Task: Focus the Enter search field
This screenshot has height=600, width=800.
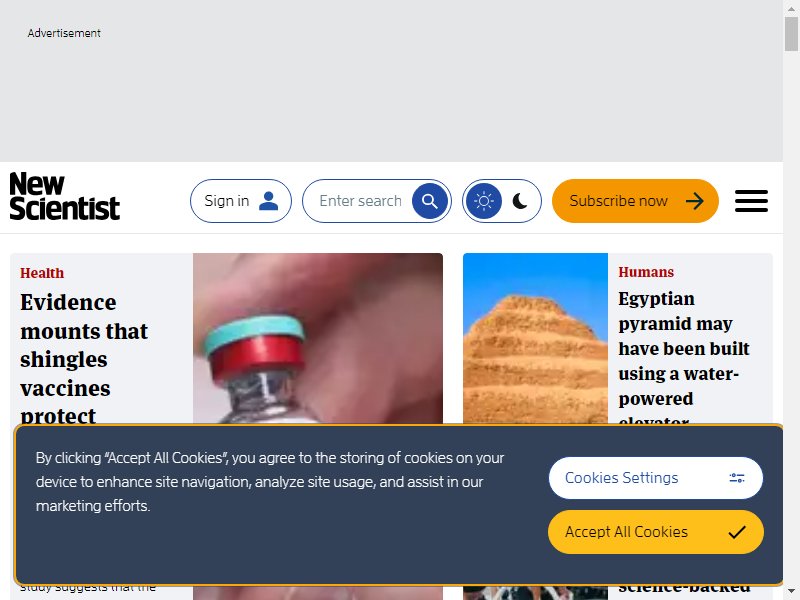Action: click(x=360, y=201)
